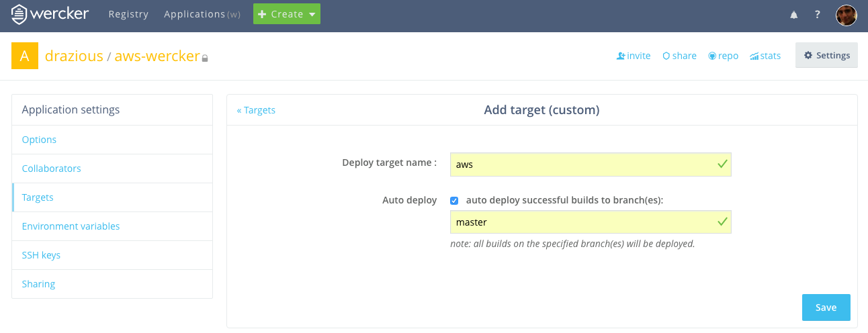Open aws-wercker application link
The height and width of the screenshot is (333, 868).
tap(157, 56)
